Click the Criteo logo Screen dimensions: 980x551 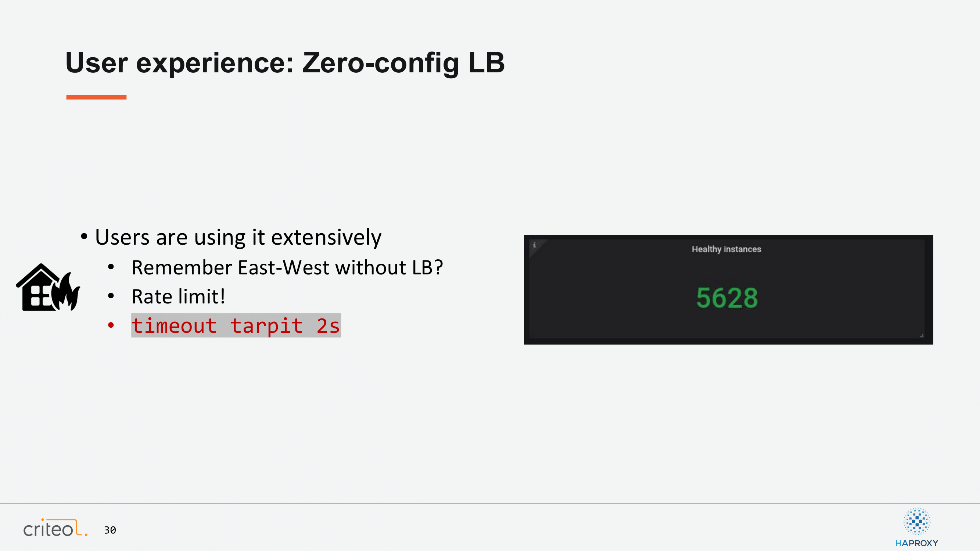[55, 527]
